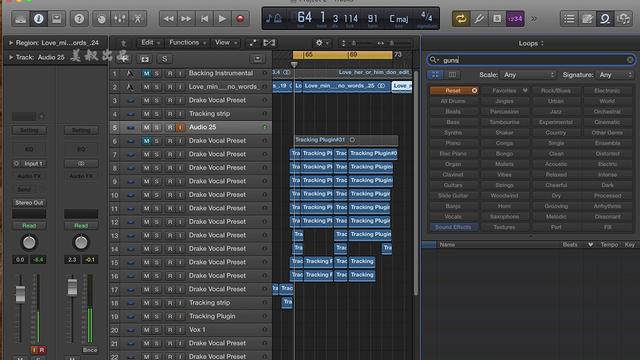This screenshot has height=360, width=640.
Task: Open the Mixer sliders button
Action: point(119,19)
